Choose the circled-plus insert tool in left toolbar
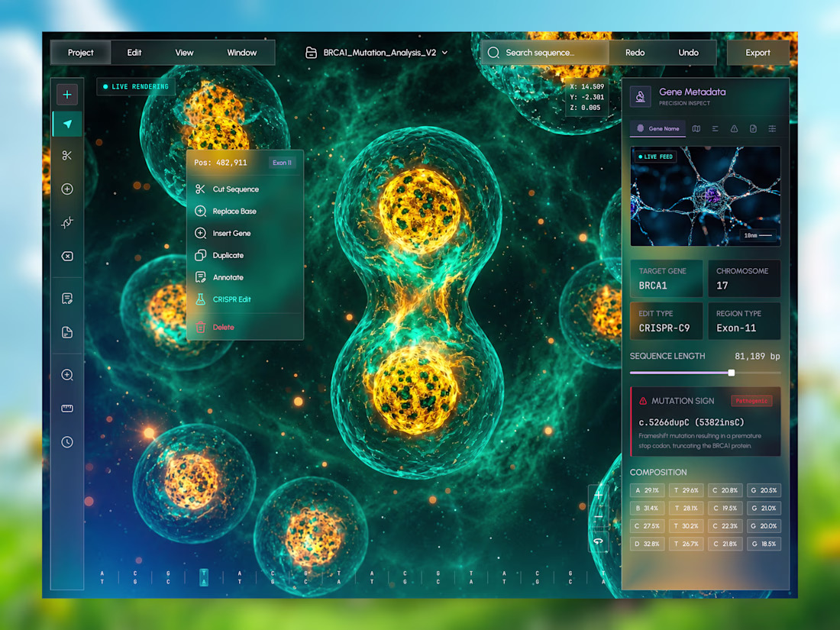The height and width of the screenshot is (630, 840). [x=67, y=189]
